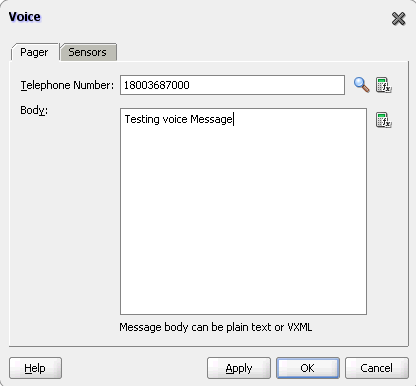Screen dimensions: 416x386
Task: Open expression builder icon beside Body
Action: pos(384,120)
